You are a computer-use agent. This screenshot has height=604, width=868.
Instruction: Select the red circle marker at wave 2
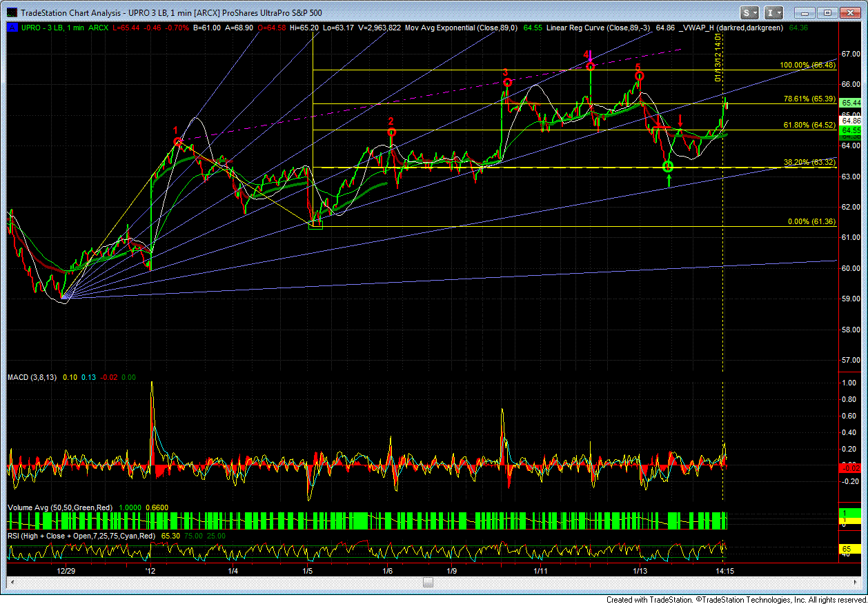point(391,132)
